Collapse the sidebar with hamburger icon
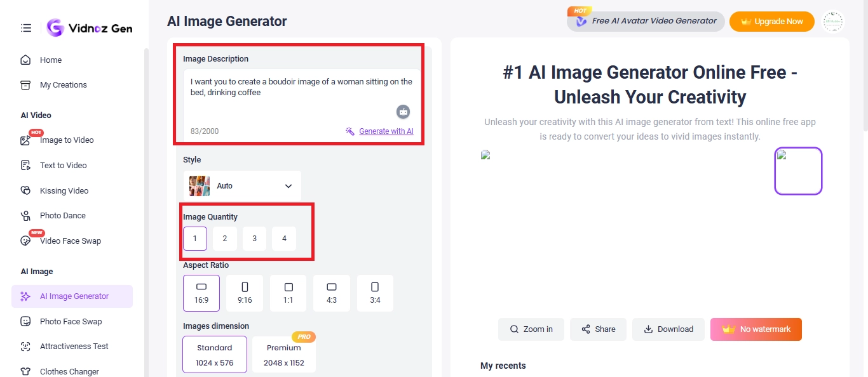The height and width of the screenshot is (377, 868). point(25,27)
